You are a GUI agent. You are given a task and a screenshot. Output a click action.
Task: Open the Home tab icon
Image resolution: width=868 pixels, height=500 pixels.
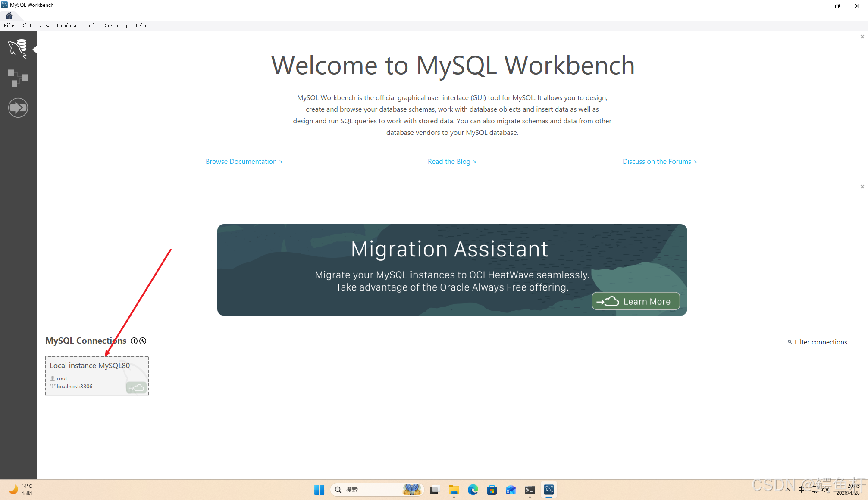(9, 16)
